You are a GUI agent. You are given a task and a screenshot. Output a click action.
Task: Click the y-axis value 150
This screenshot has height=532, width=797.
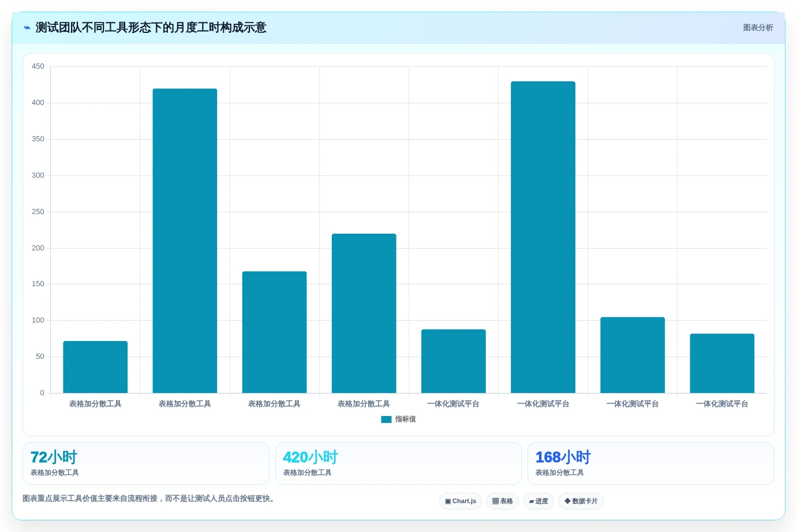tap(38, 284)
